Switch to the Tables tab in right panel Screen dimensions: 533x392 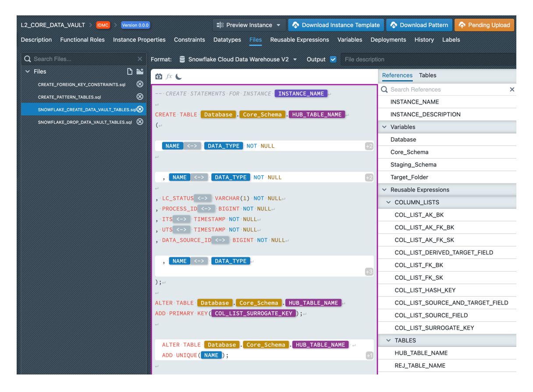tap(427, 75)
